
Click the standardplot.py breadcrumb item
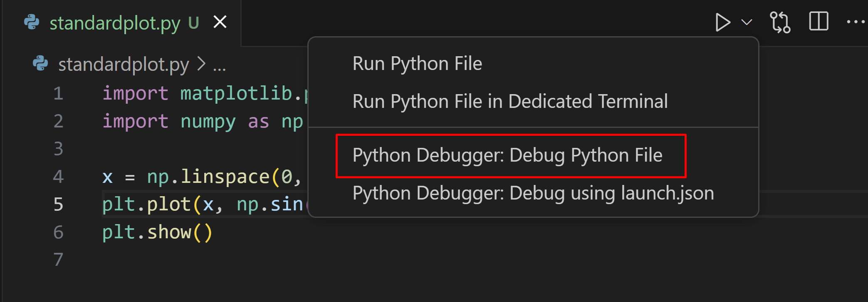coord(124,65)
